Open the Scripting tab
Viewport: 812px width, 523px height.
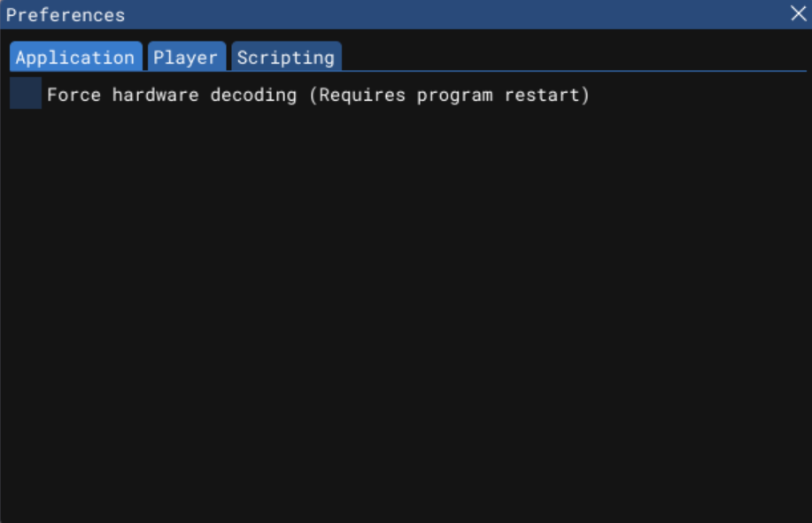pyautogui.click(x=286, y=57)
